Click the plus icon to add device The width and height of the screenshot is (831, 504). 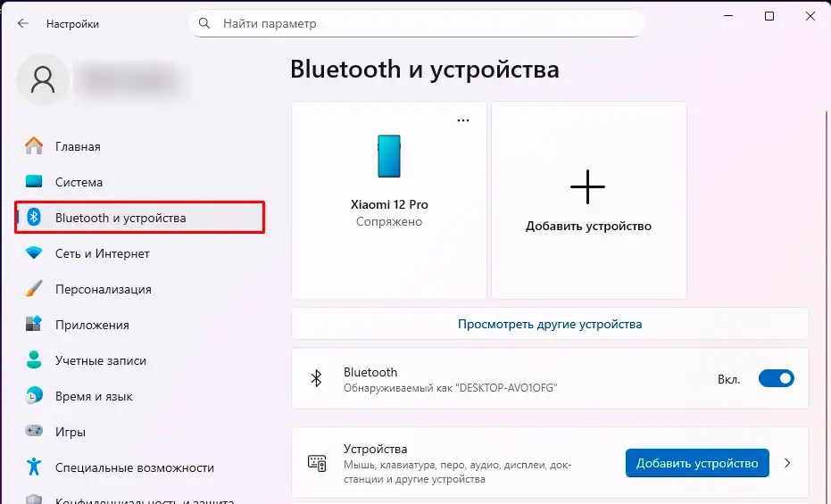587,187
